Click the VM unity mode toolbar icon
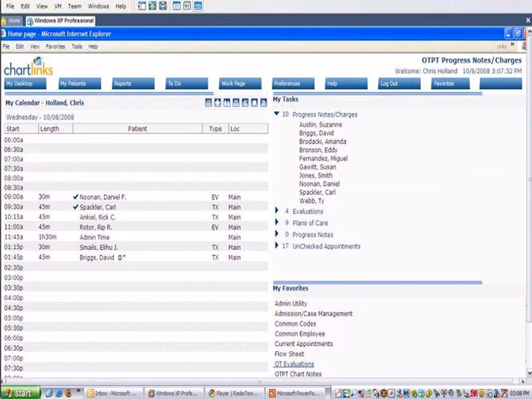 point(163,6)
